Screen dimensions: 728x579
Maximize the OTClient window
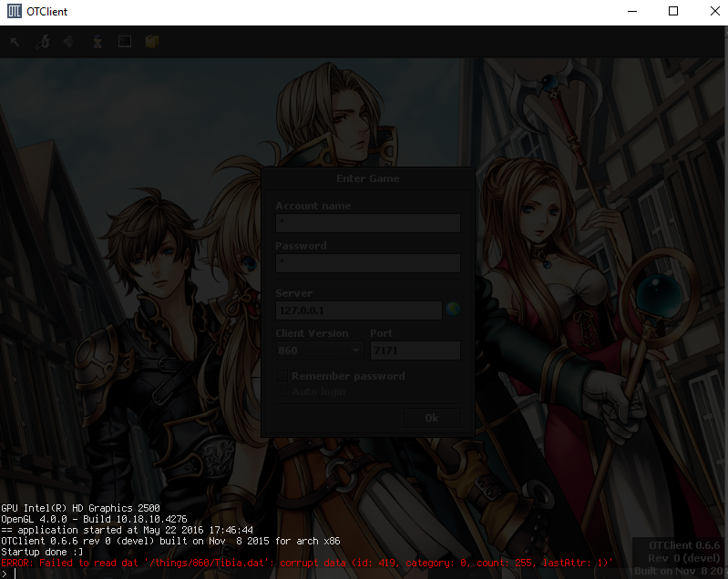[x=673, y=11]
